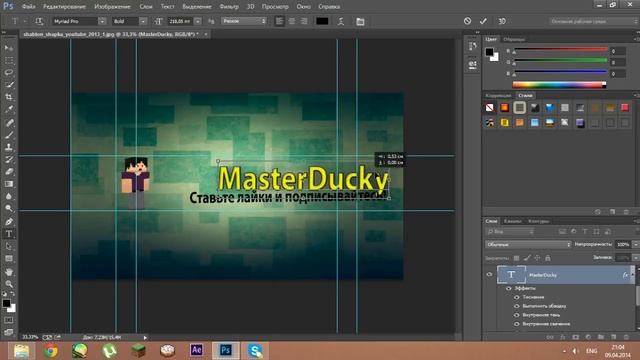Viewport: 640px width, 360px height.
Task: Open the warped text dialog
Action: tap(341, 21)
